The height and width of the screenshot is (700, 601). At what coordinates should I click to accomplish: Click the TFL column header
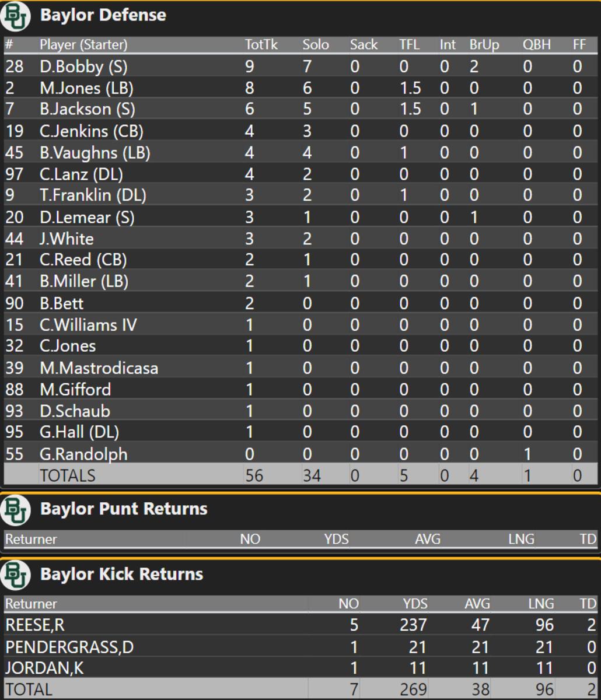click(409, 45)
